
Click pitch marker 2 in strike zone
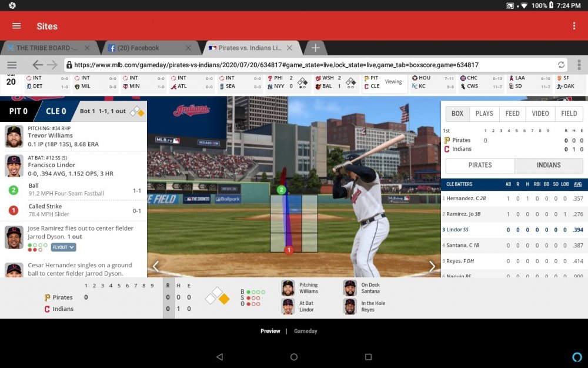tap(281, 190)
